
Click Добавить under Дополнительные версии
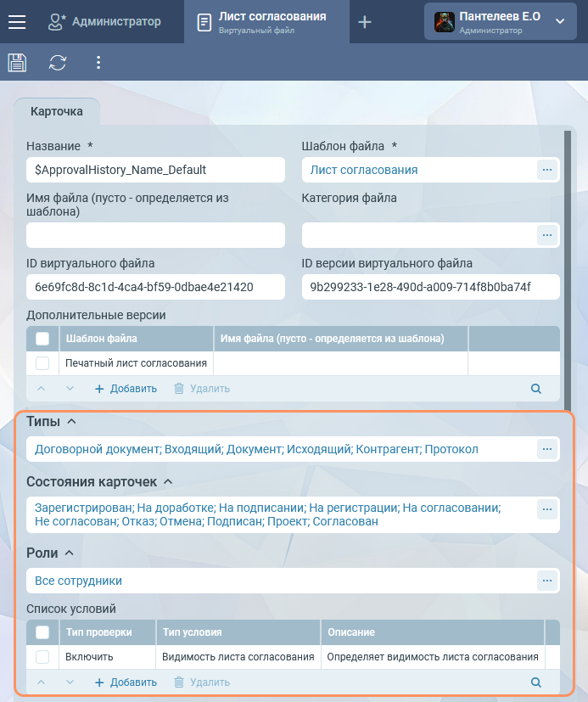pyautogui.click(x=126, y=389)
